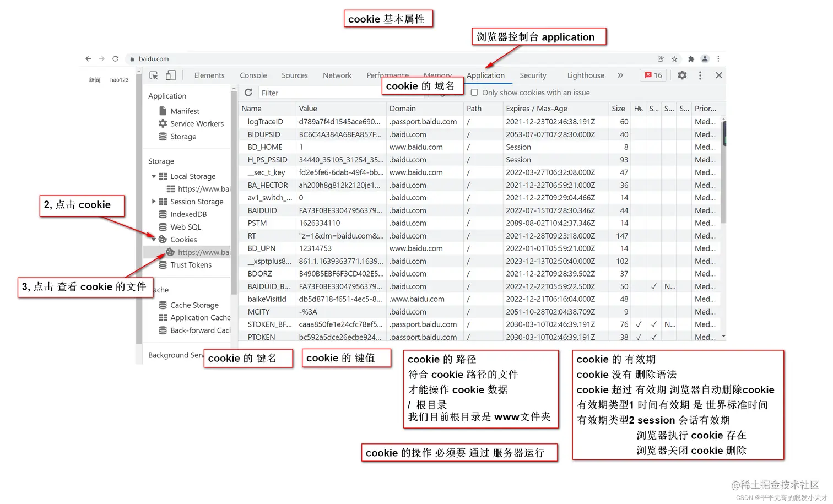Refresh the cookies table
The image size is (833, 504).
tap(248, 93)
